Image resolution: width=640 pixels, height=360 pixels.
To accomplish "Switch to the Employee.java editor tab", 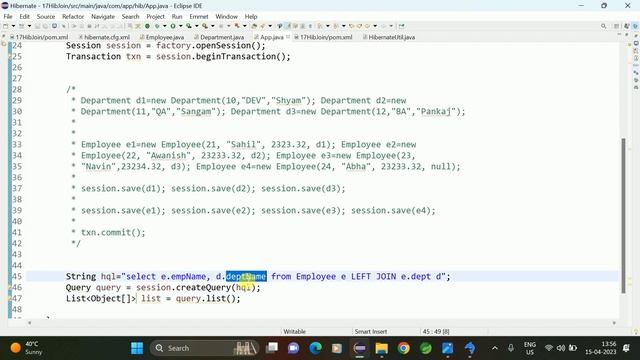I will click(x=162, y=37).
